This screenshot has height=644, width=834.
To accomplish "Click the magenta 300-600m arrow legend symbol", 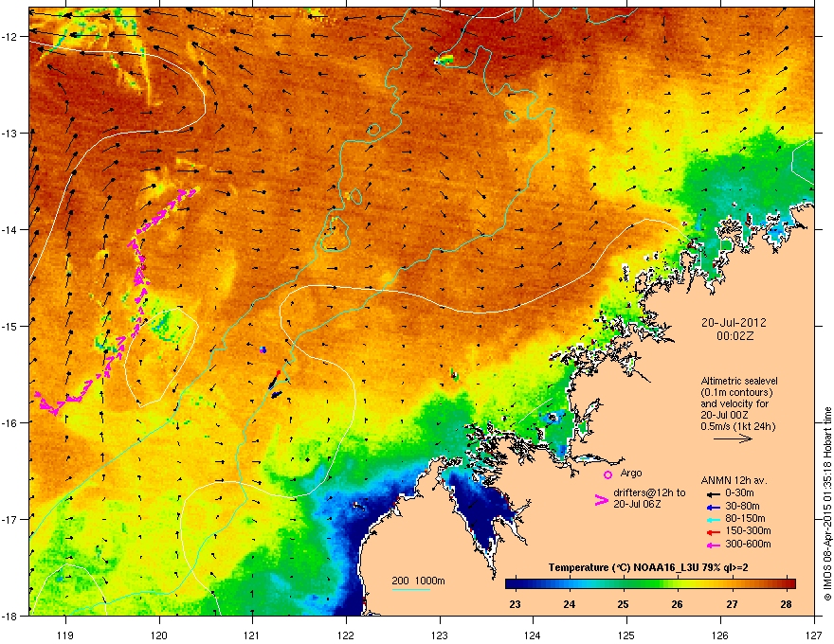I will (x=713, y=545).
